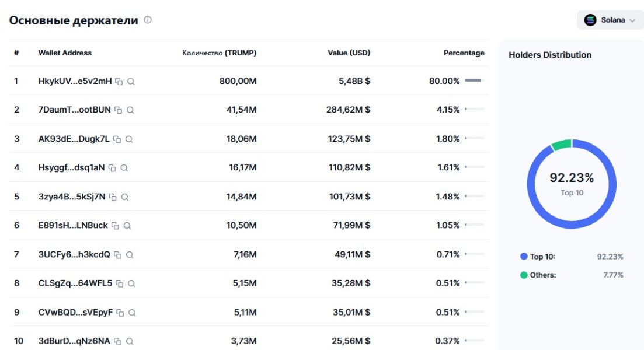Click the info icon beside Основные держатели
The height and width of the screenshot is (350, 644).
click(x=148, y=20)
